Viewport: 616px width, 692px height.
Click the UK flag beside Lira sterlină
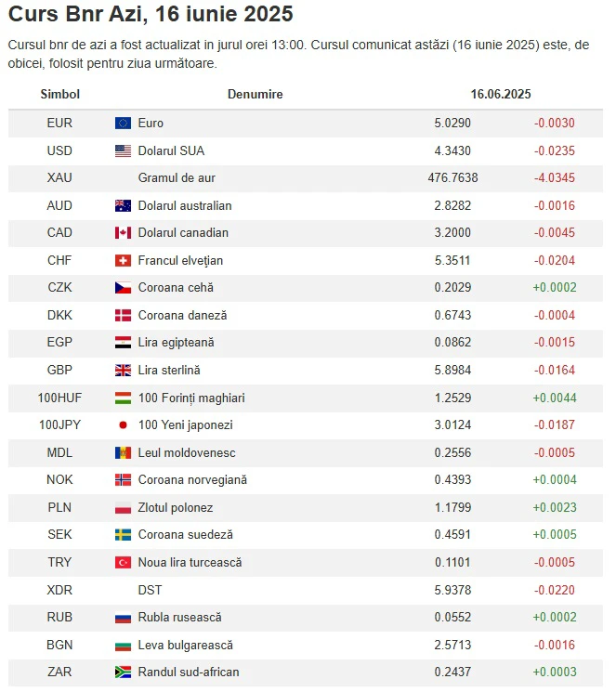coord(123,371)
